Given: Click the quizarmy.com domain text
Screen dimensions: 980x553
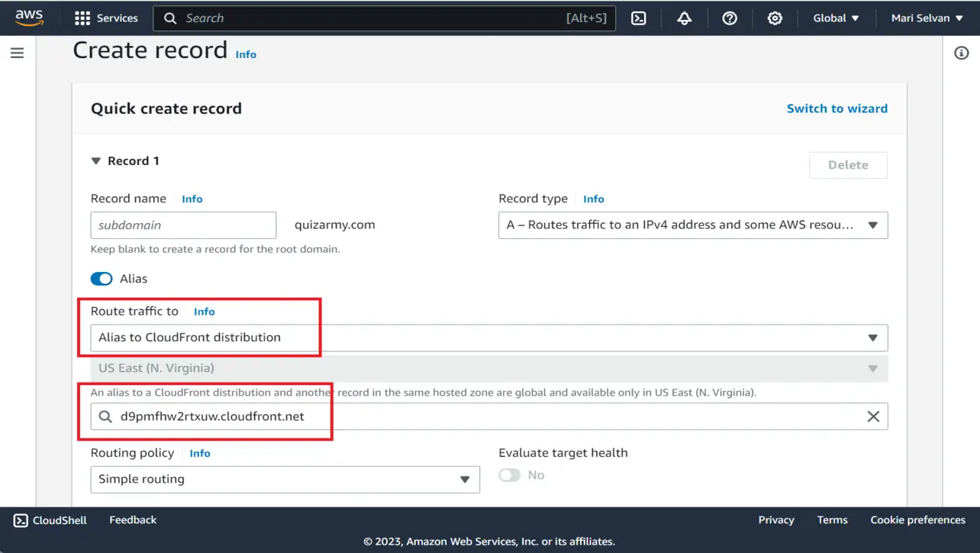Looking at the screenshot, I should tap(335, 225).
